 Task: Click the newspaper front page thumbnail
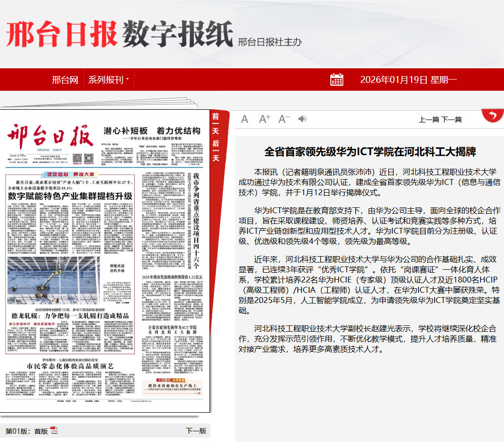[x=105, y=266]
